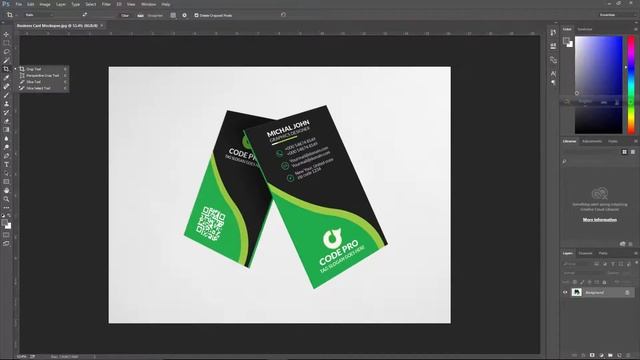Select the Move tool
Viewport: 640px width, 360px height.
[6, 34]
